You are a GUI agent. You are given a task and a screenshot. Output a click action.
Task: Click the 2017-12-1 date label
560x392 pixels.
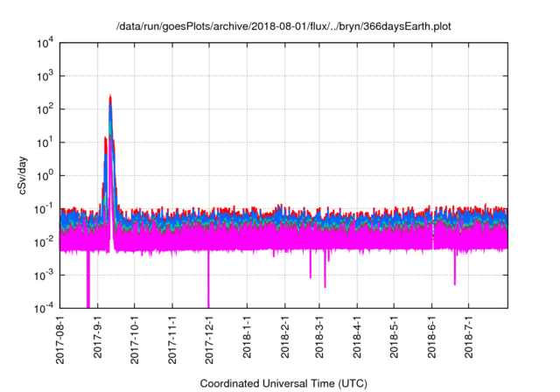pos(209,339)
